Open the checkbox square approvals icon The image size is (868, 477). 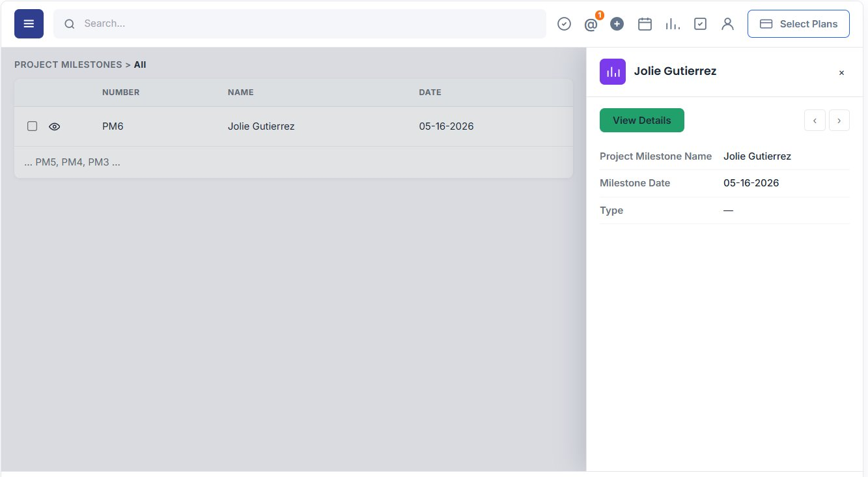coord(700,24)
